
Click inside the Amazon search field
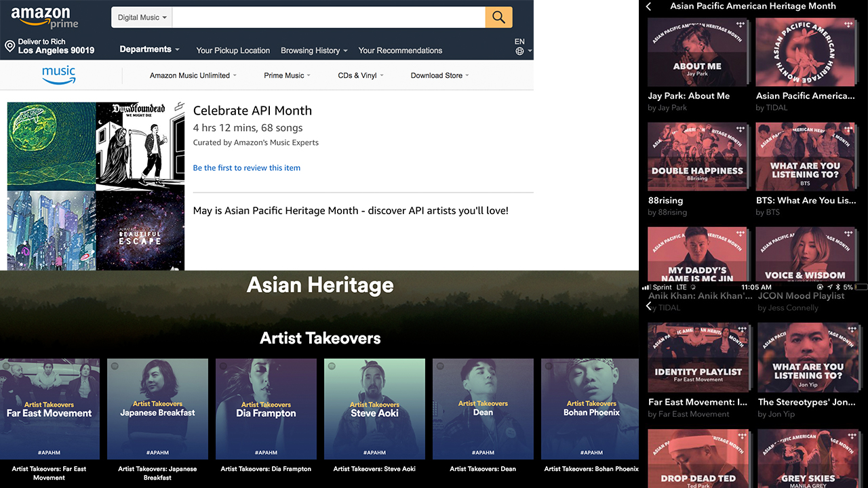click(x=329, y=17)
